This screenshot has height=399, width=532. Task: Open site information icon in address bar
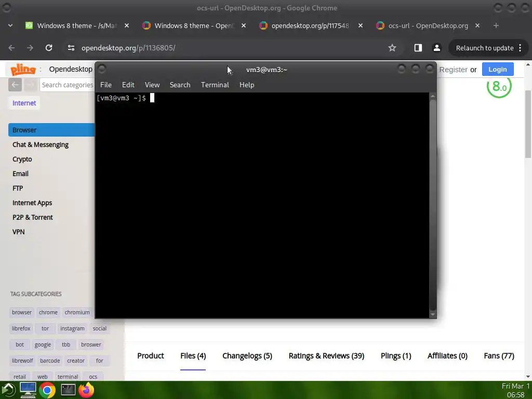pos(71,48)
